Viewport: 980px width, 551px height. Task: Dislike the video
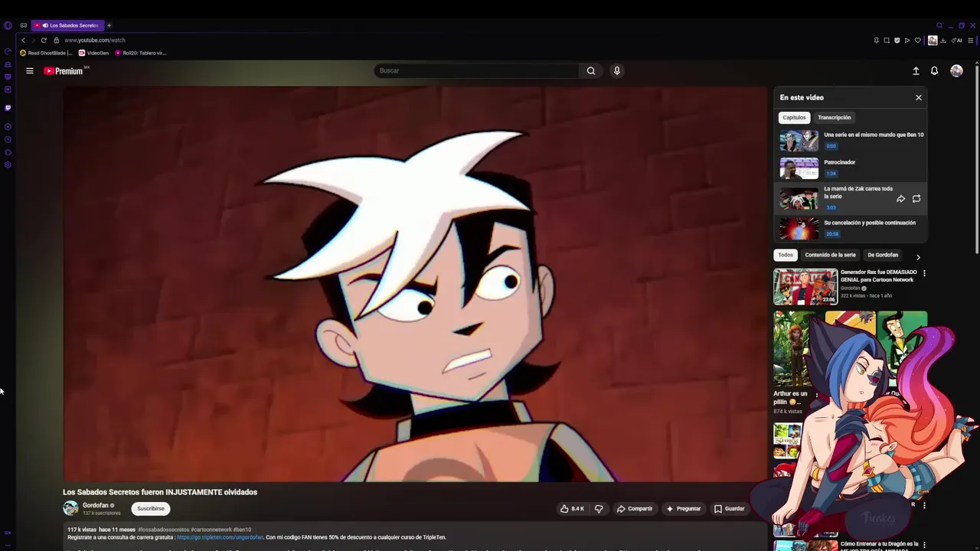(x=599, y=508)
